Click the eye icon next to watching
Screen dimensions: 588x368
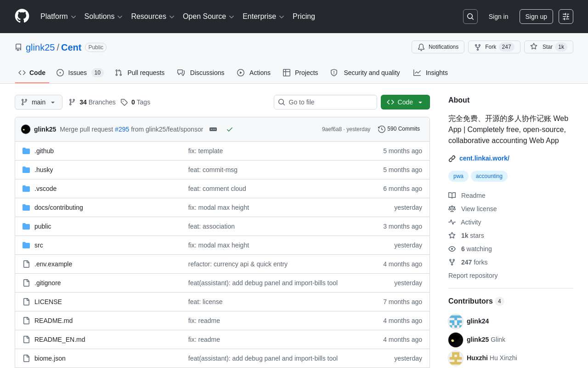pyautogui.click(x=452, y=249)
